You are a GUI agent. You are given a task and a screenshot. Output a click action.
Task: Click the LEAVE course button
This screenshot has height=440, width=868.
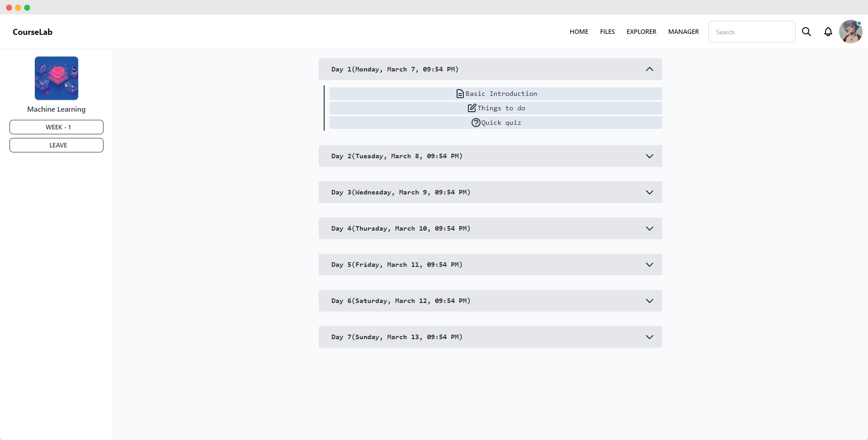(57, 145)
